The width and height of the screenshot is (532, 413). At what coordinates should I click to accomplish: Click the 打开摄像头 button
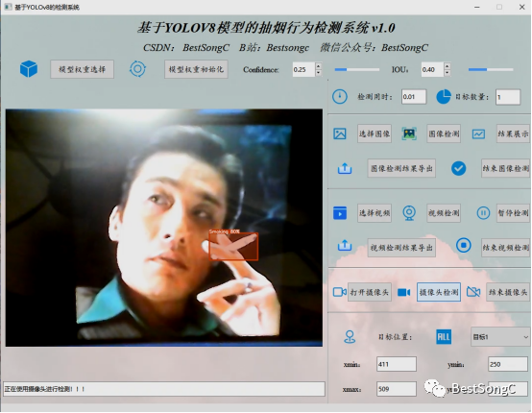(x=370, y=292)
